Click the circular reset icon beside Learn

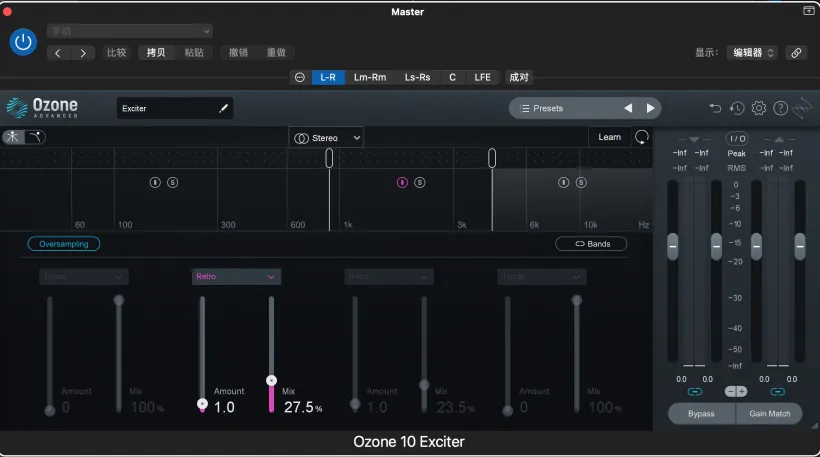[642, 137]
